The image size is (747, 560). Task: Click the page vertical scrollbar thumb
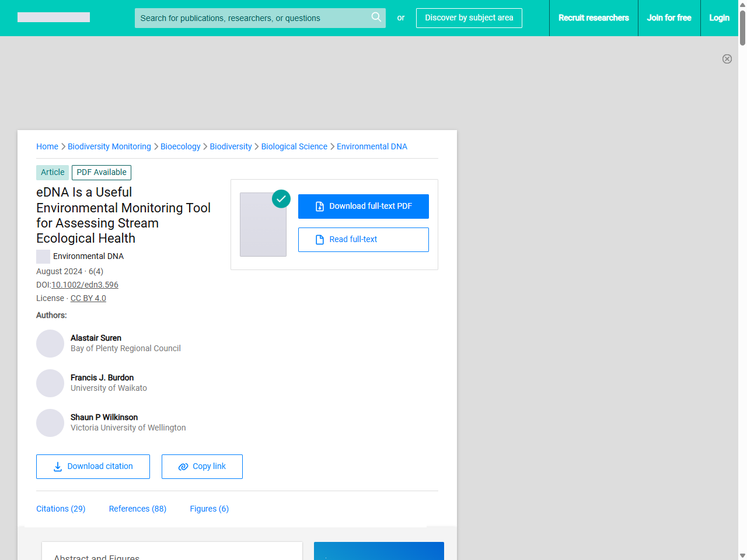pos(742,27)
